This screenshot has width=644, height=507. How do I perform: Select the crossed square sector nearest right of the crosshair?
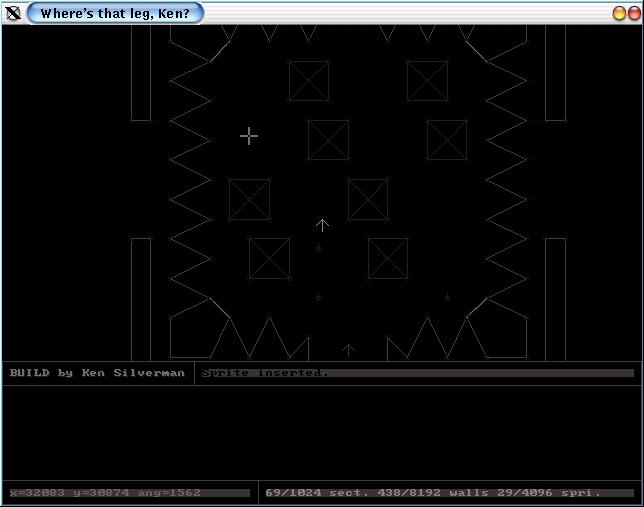(329, 140)
